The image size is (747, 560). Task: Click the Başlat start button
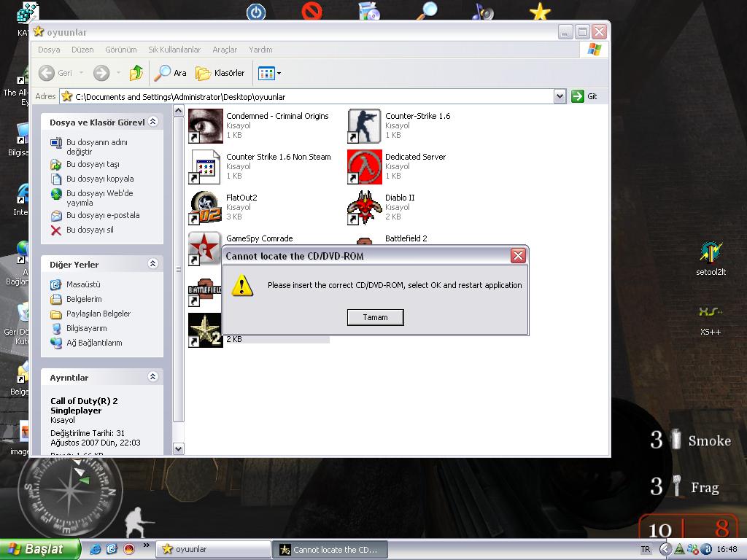40,550
